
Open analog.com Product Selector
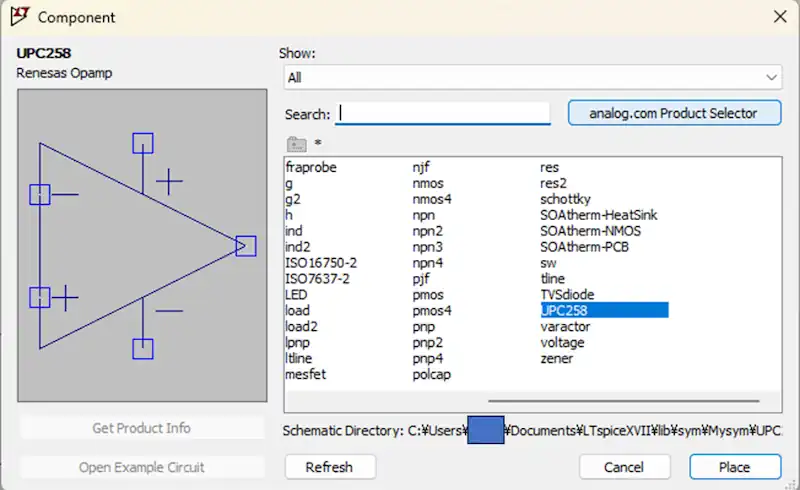pos(674,113)
